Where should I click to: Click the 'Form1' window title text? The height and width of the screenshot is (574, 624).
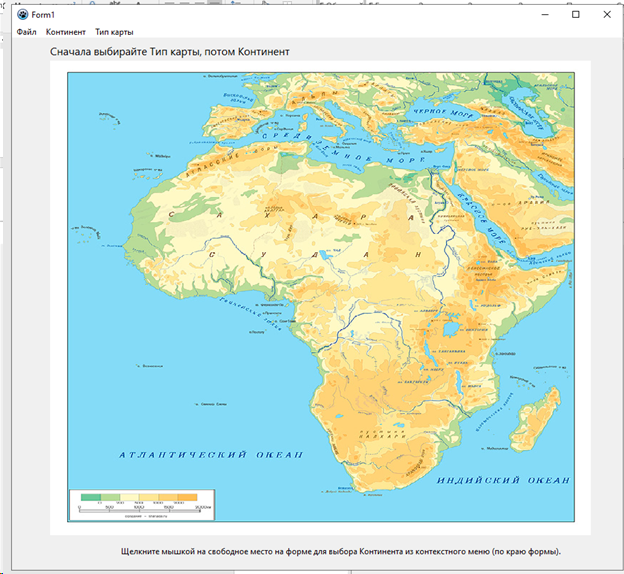(43, 15)
